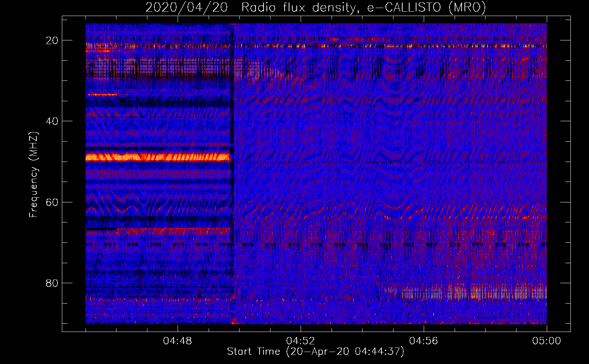
Task: Click the '80' frequency tick label
Action: click(x=52, y=283)
